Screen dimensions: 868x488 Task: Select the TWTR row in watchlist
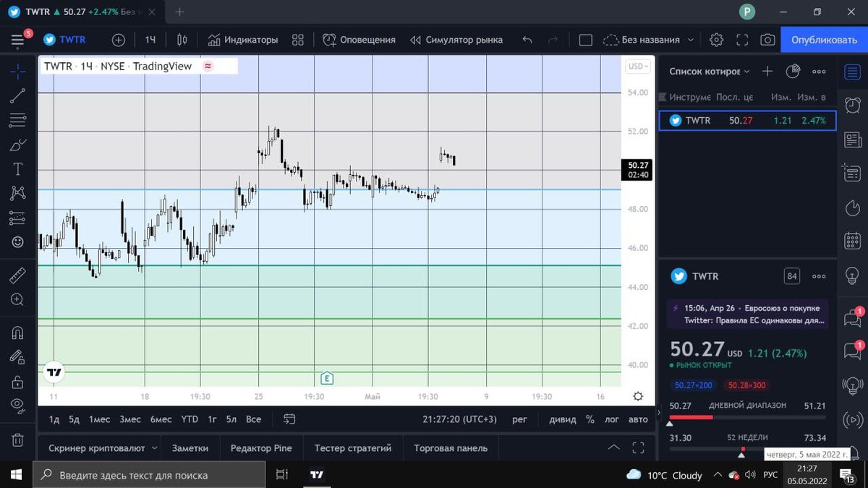tap(747, 121)
